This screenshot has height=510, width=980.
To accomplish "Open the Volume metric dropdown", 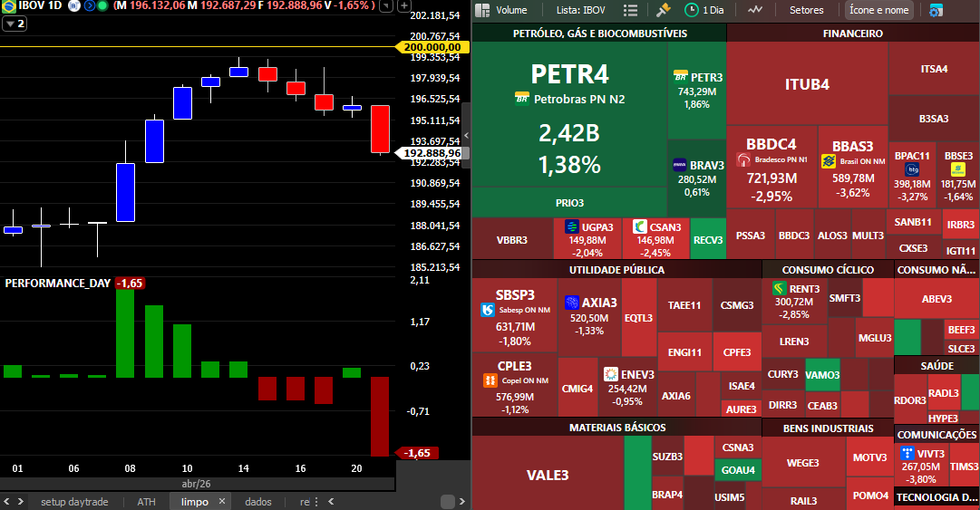I will (511, 10).
